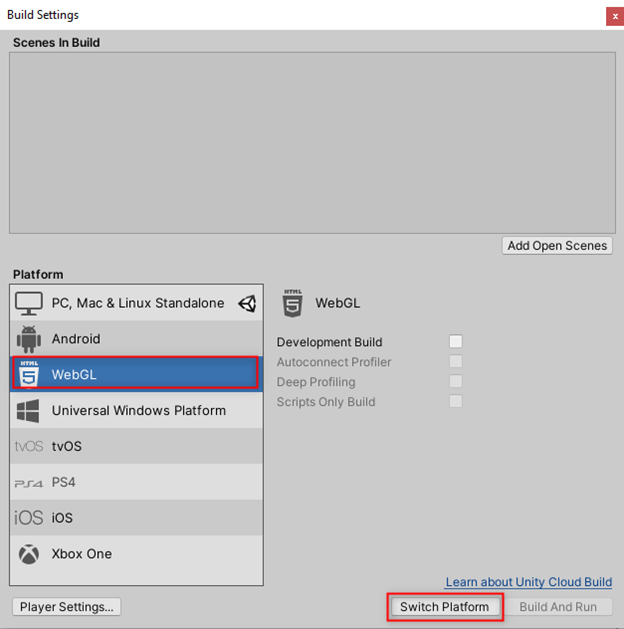Click the PC, Mac & Linux monitor icon
This screenshot has height=629, width=624.
[x=29, y=303]
